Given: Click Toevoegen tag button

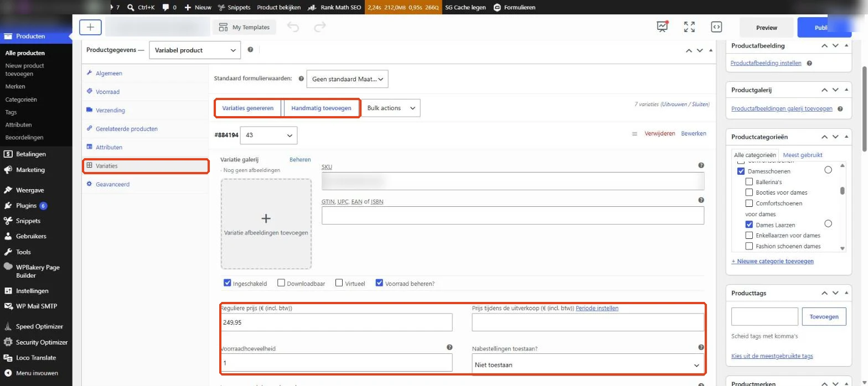Looking at the screenshot, I should coord(824,317).
